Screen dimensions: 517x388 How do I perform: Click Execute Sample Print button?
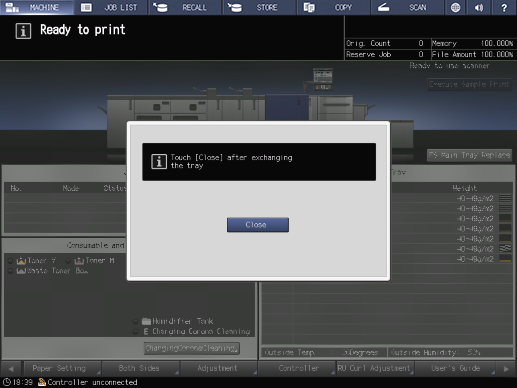coord(469,84)
